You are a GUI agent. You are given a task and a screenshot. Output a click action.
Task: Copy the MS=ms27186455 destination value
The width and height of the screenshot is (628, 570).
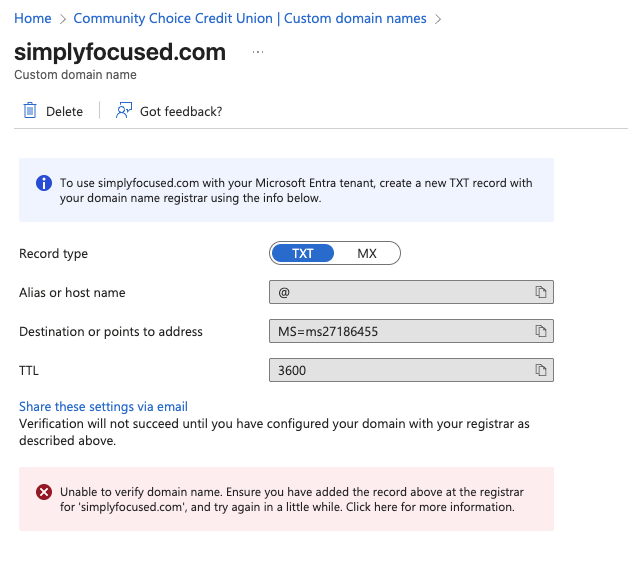[541, 331]
